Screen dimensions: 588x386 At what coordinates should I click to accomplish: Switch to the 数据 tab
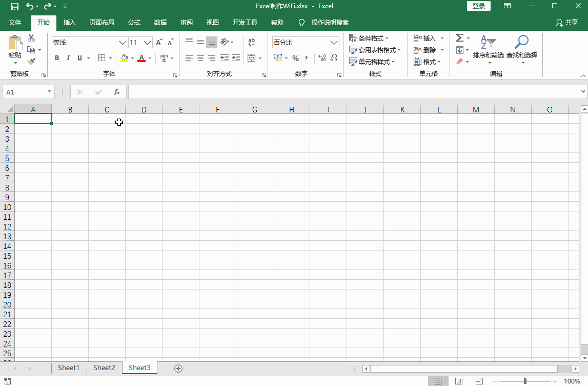(160, 23)
